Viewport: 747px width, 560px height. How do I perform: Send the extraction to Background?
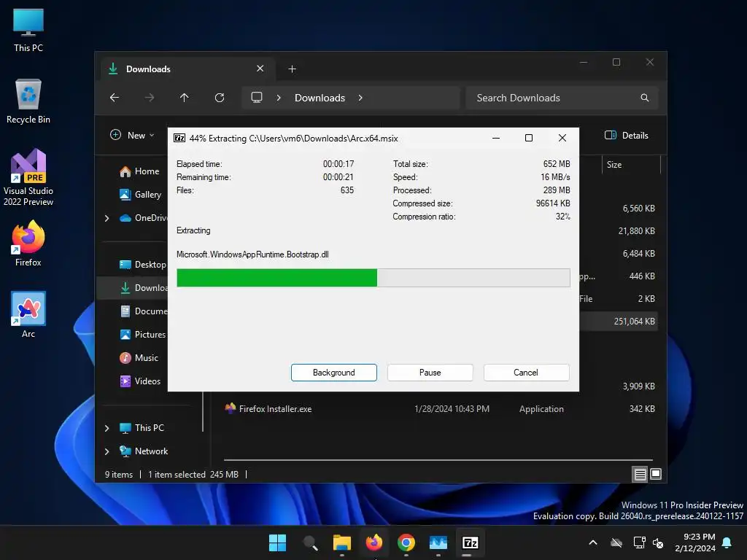pyautogui.click(x=334, y=373)
